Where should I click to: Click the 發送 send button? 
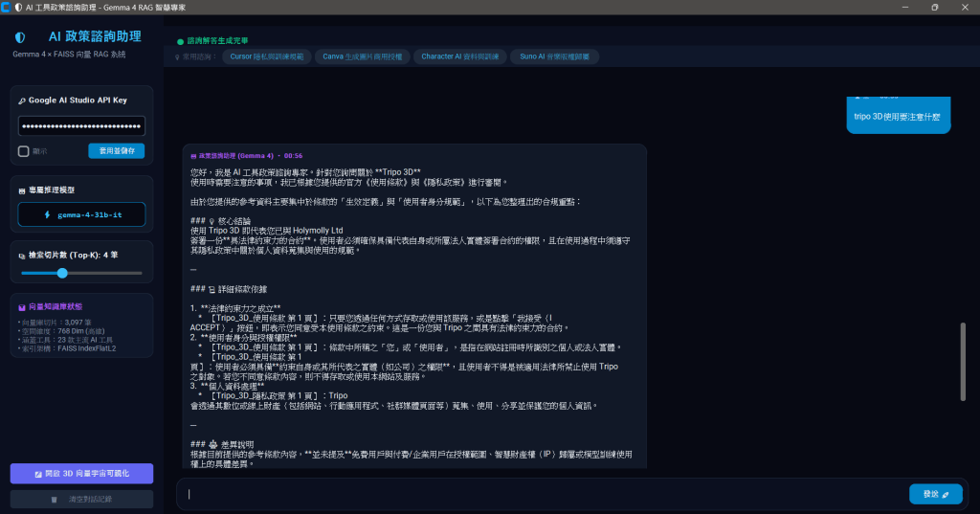tap(936, 494)
